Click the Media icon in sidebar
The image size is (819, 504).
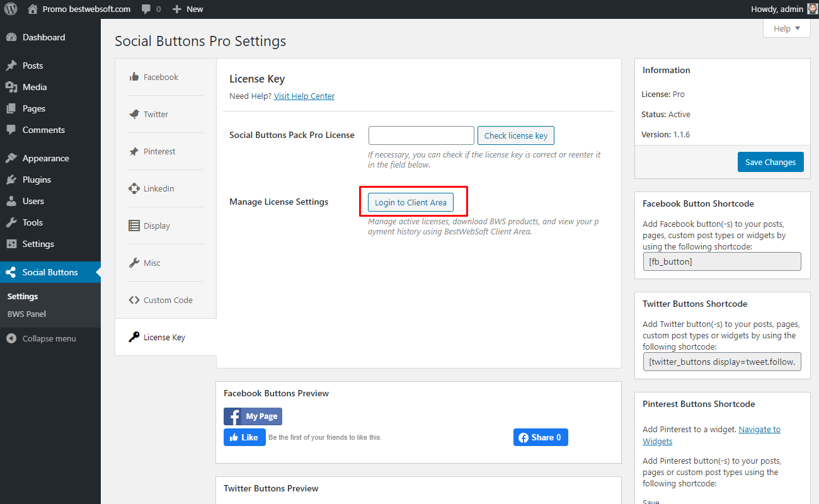pyautogui.click(x=11, y=87)
